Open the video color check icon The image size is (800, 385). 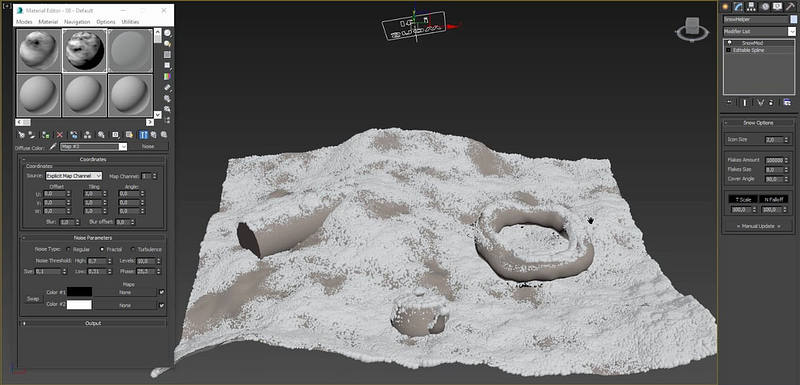[x=167, y=76]
